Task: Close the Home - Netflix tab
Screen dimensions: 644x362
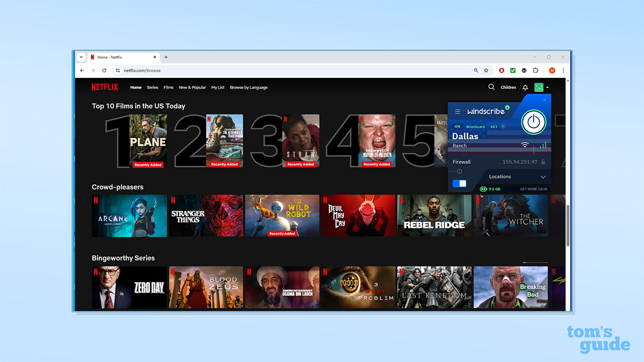Action: point(155,57)
